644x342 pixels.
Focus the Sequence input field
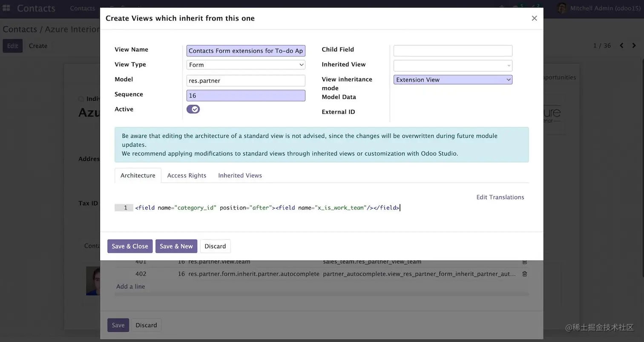click(246, 95)
